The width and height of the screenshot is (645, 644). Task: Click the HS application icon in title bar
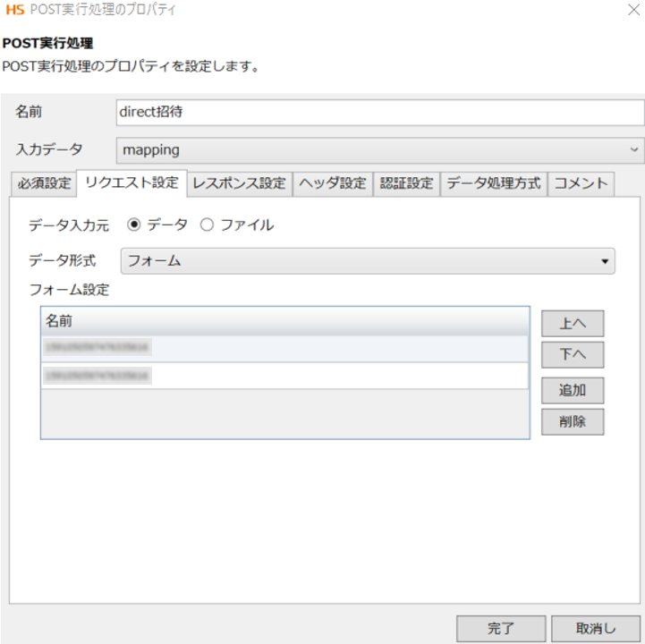point(15,10)
